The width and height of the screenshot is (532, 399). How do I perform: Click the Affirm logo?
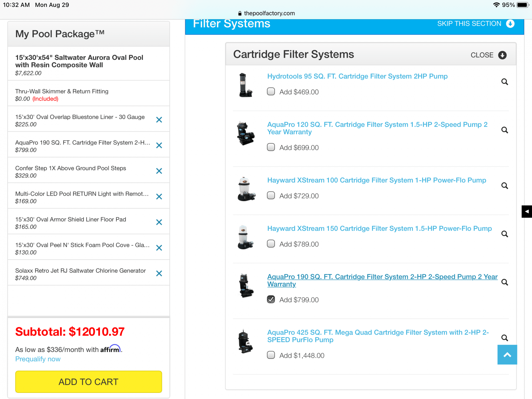point(111,349)
